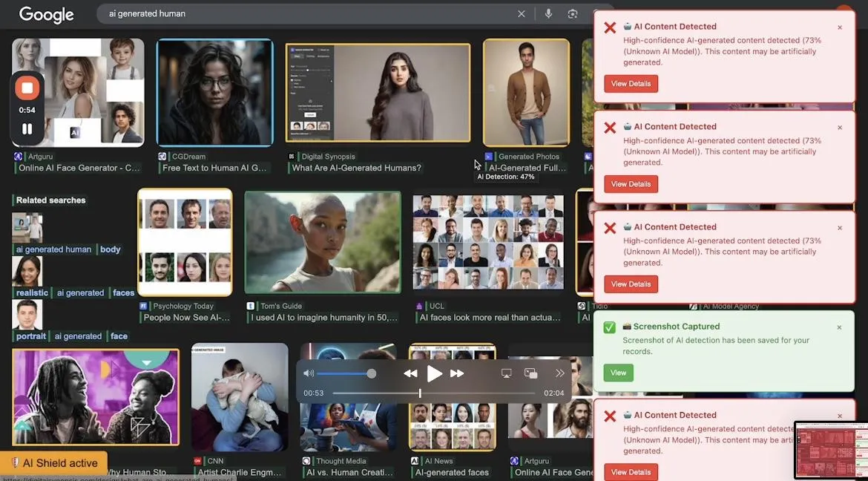Open 'AI-generated faces' result link

(452, 473)
